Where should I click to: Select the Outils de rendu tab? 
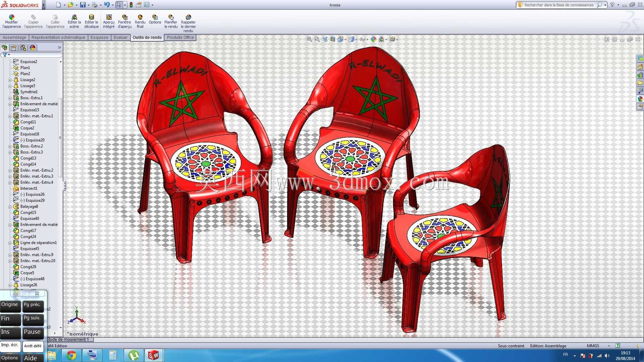147,38
